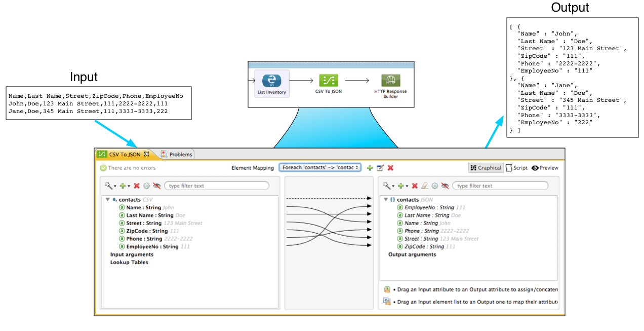Switch to Script view mode
Viewport: 644px width, 331px height.
pyautogui.click(x=516, y=168)
